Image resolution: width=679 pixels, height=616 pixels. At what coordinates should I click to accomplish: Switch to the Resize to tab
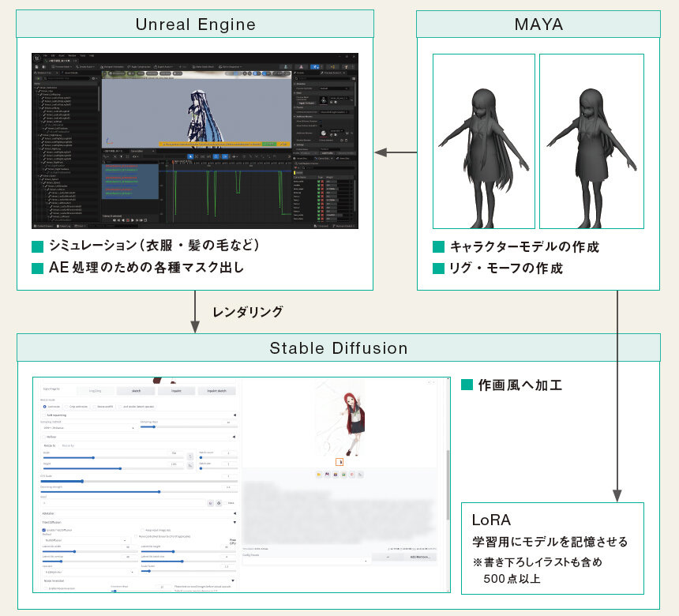click(x=50, y=445)
